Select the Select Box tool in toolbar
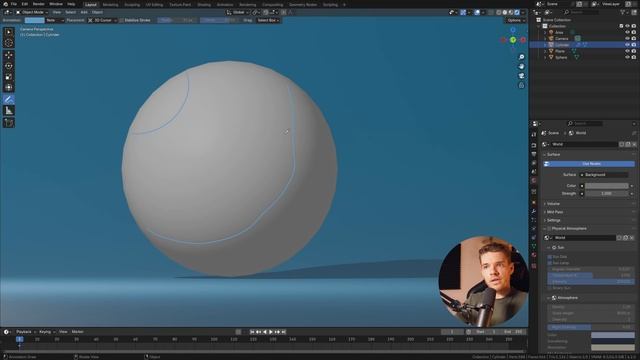Image resolution: width=640 pixels, height=360 pixels. 9,32
